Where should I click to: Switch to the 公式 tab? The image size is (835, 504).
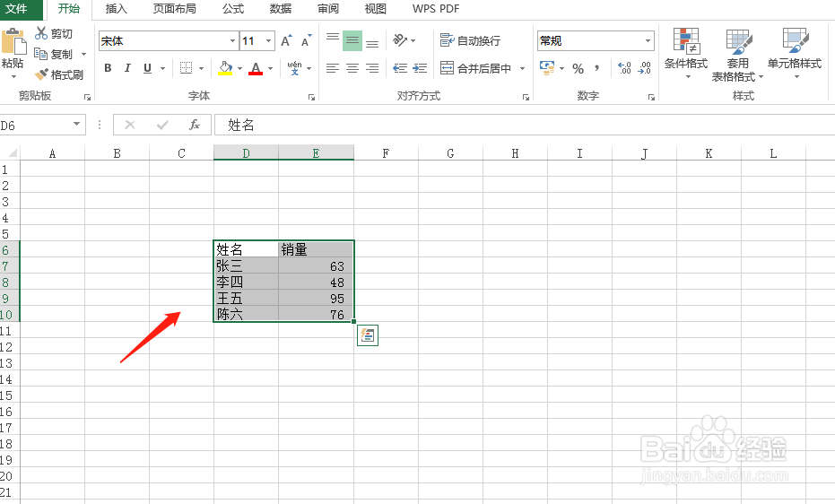tap(233, 8)
